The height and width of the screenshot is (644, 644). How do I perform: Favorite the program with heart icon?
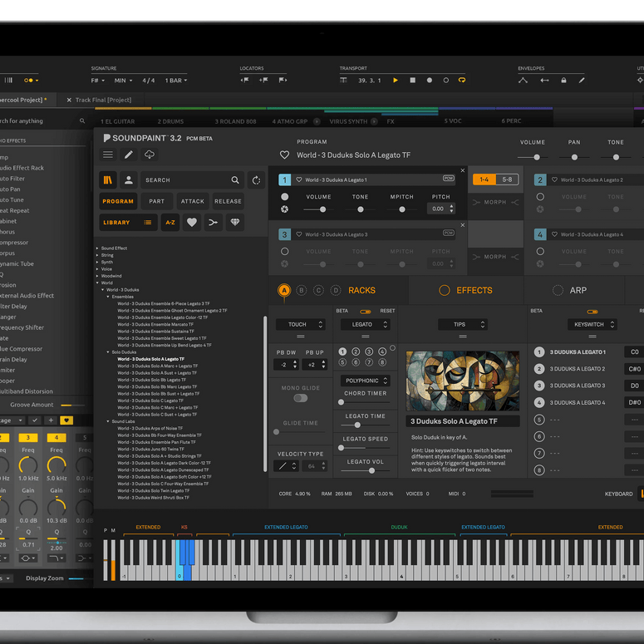(284, 155)
